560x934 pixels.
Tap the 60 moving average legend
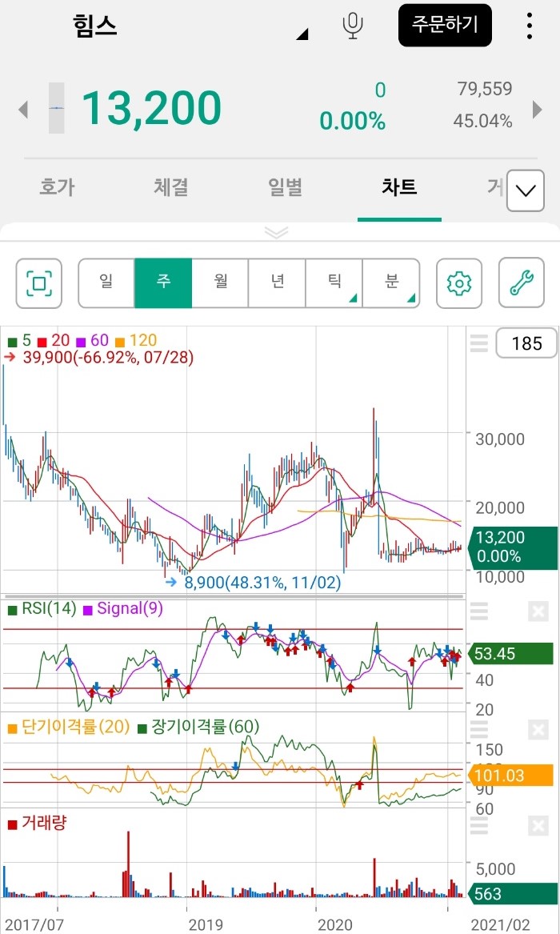[x=92, y=341]
